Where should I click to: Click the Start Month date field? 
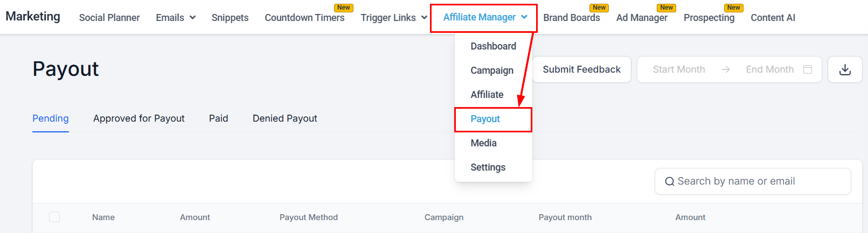(679, 69)
